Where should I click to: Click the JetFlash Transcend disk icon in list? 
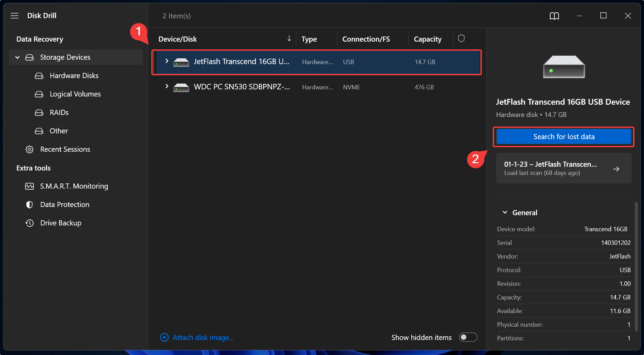click(181, 62)
